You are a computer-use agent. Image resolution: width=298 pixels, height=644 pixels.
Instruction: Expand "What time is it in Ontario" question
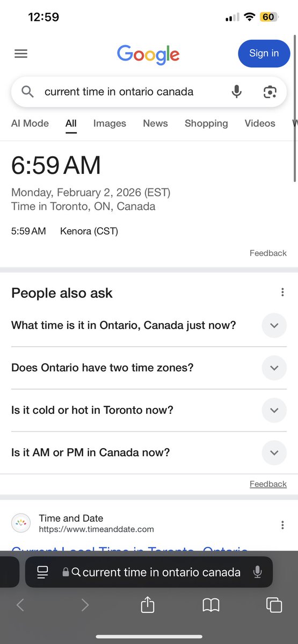click(x=149, y=325)
